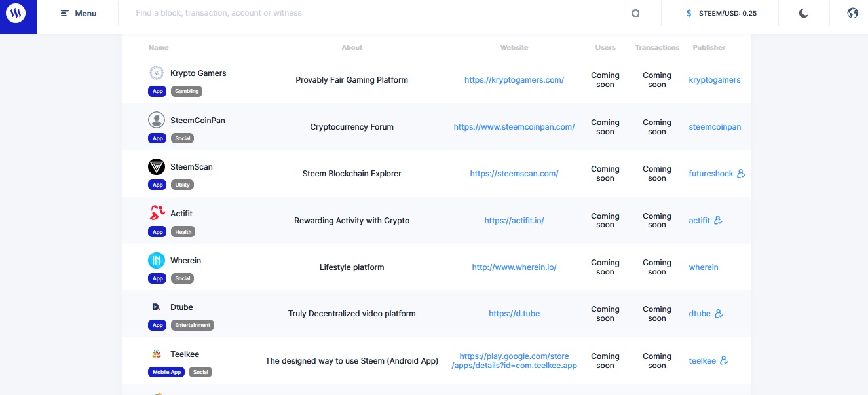Click the SteemScan triangle logo

[x=156, y=166]
